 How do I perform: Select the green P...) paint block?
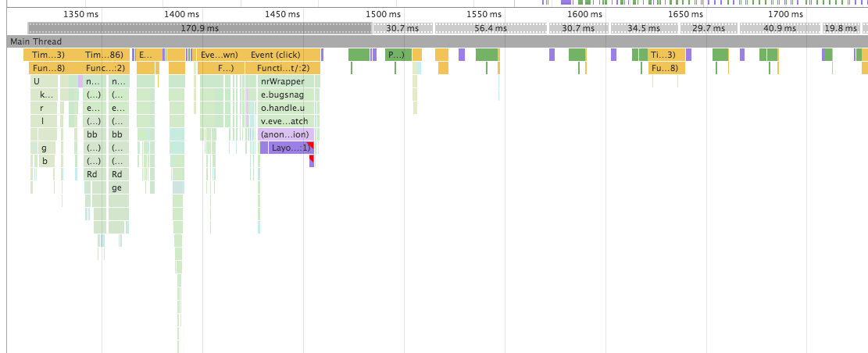(398, 55)
